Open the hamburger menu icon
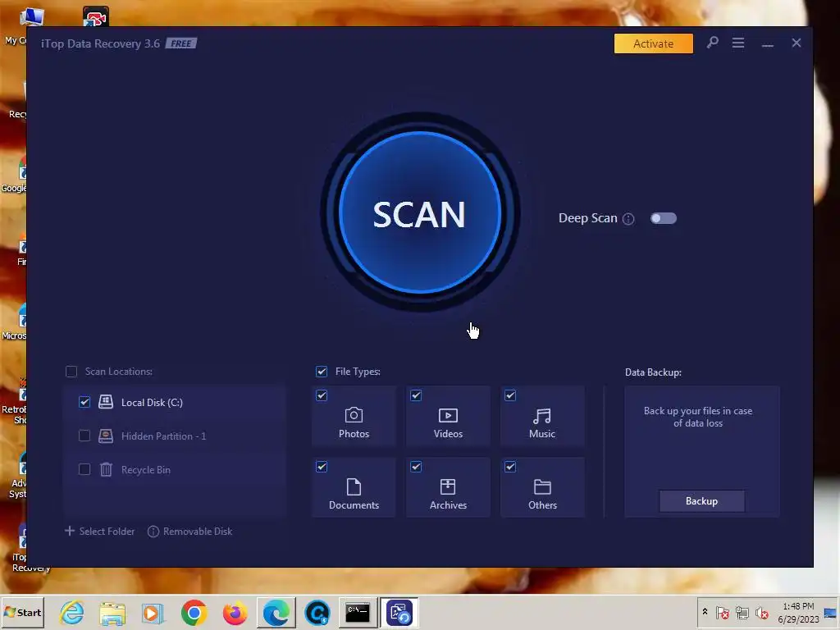This screenshot has width=840, height=630. coord(738,43)
